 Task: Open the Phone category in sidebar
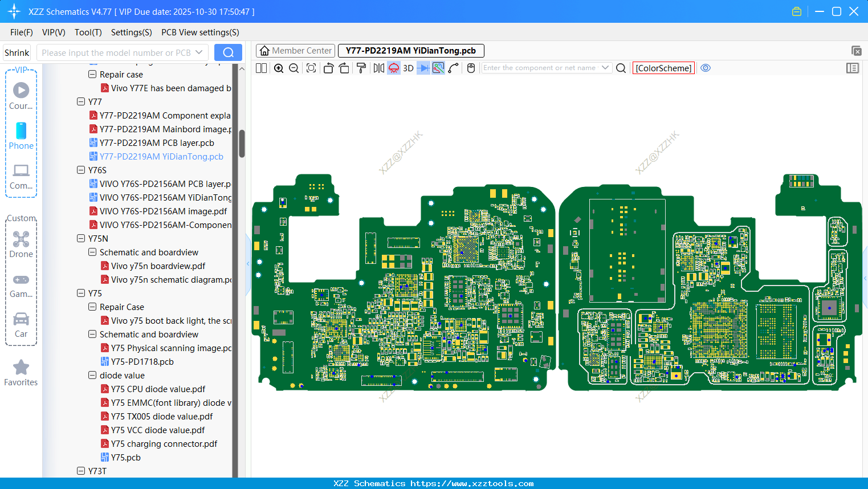pos(21,136)
